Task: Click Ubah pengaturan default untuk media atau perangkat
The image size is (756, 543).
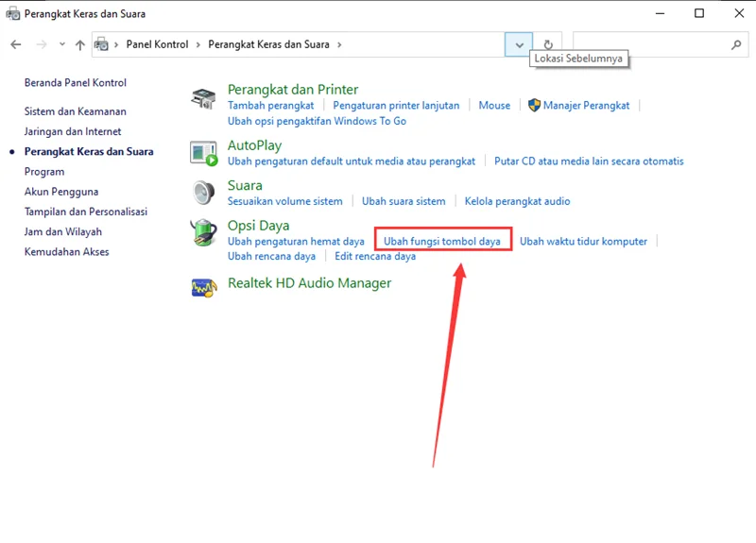Action: tap(351, 161)
